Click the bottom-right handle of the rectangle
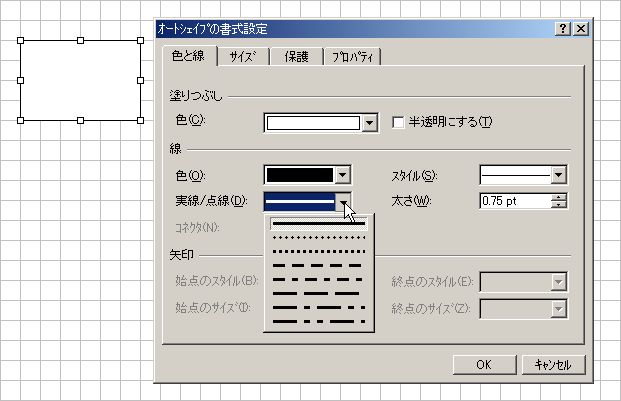 [140, 120]
